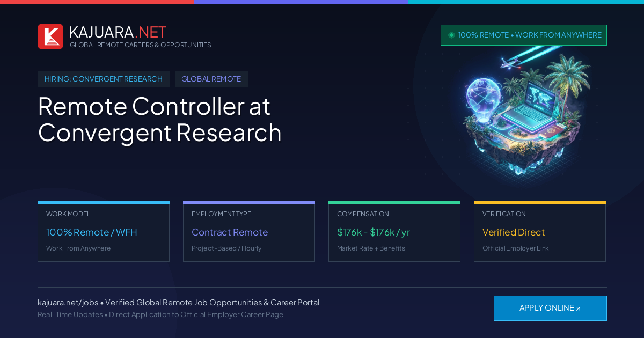Click the Work From Anywhere caption
This screenshot has width=644, height=338.
78,248
